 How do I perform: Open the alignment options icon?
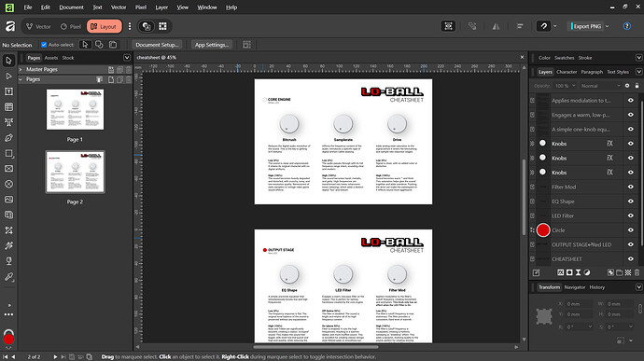[520, 26]
